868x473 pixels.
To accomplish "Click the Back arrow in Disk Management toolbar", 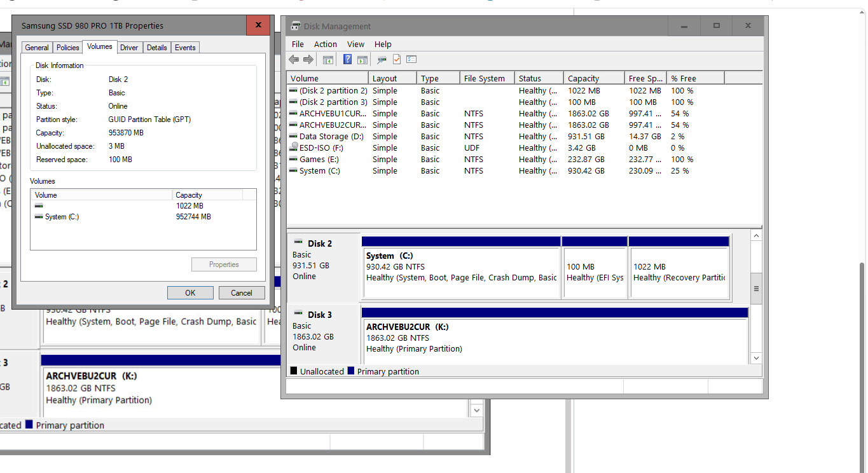I will pyautogui.click(x=294, y=60).
